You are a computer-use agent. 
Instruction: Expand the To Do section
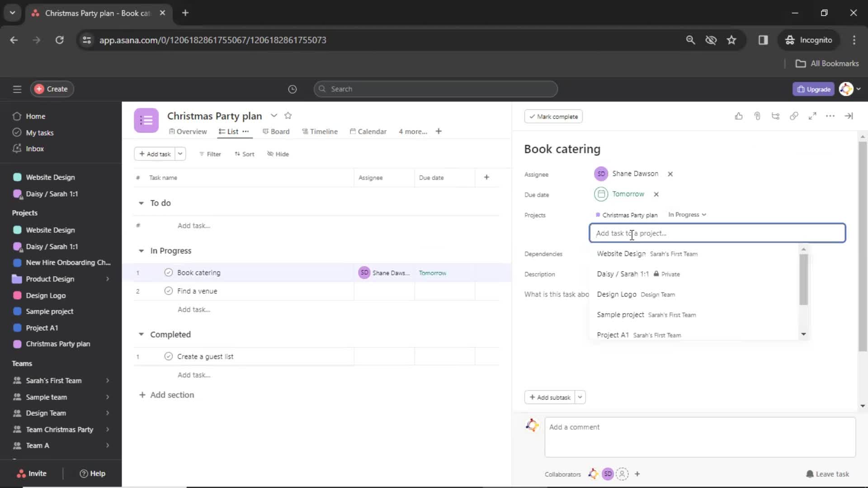tap(141, 202)
